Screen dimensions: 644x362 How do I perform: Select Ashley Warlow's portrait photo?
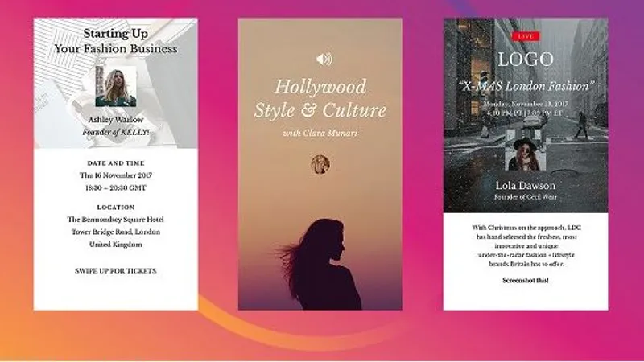116,86
